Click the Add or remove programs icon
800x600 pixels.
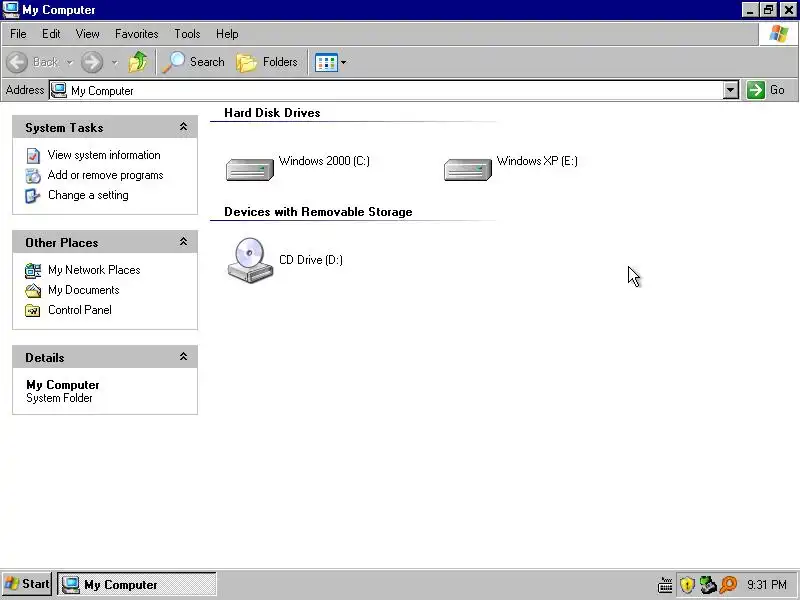coord(33,176)
